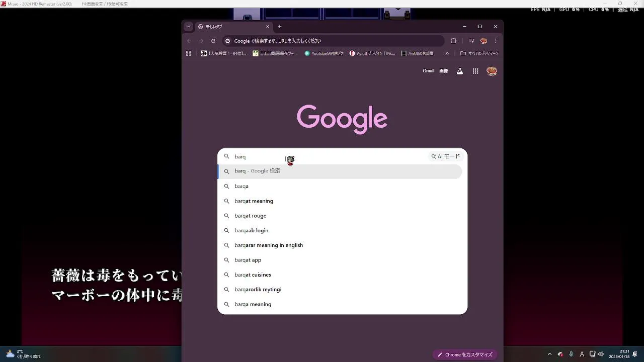This screenshot has height=362, width=644.
Task: Click the Chrome をカスタマイズ button
Action: [465, 354]
